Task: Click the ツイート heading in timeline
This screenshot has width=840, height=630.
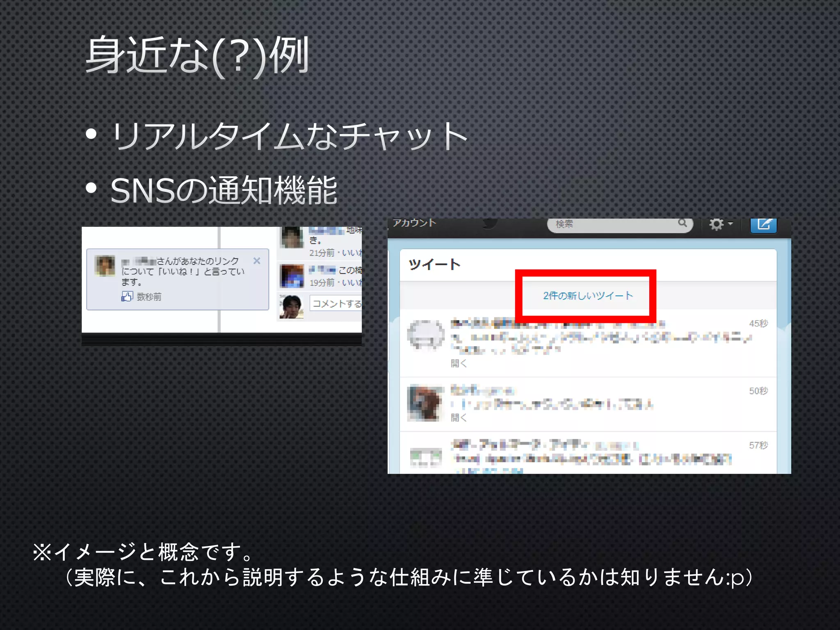Action: pos(435,265)
